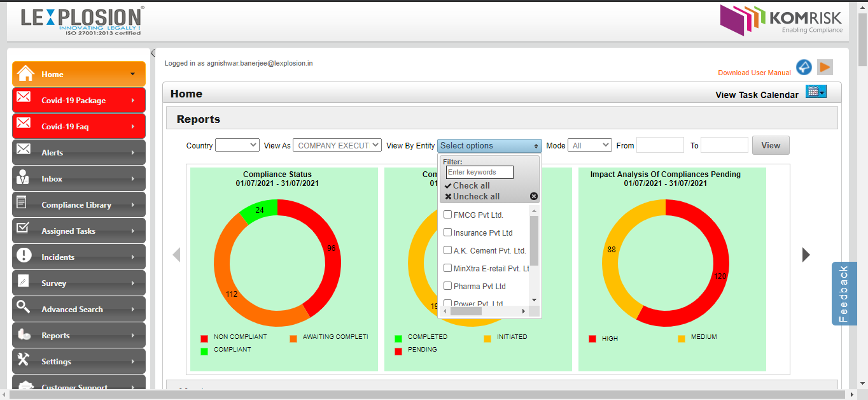
Task: Expand the Settings submenu arrow
Action: (x=132, y=361)
